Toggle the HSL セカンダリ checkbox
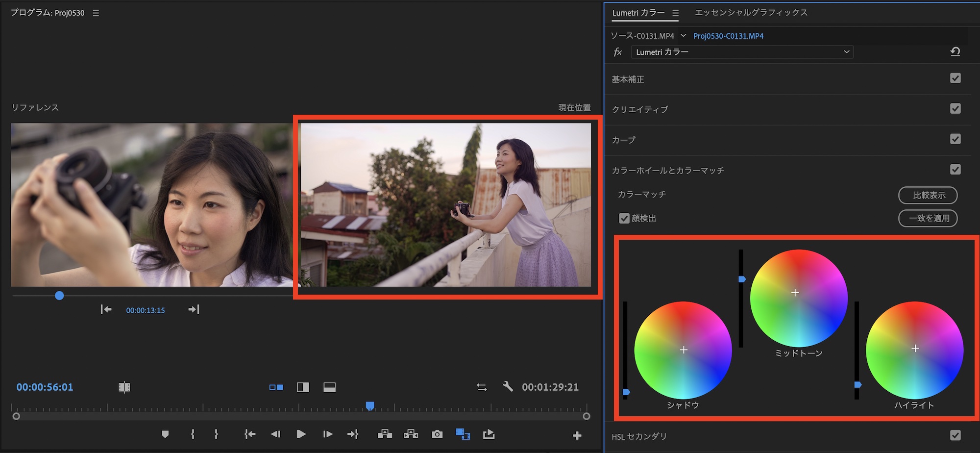 pos(955,435)
